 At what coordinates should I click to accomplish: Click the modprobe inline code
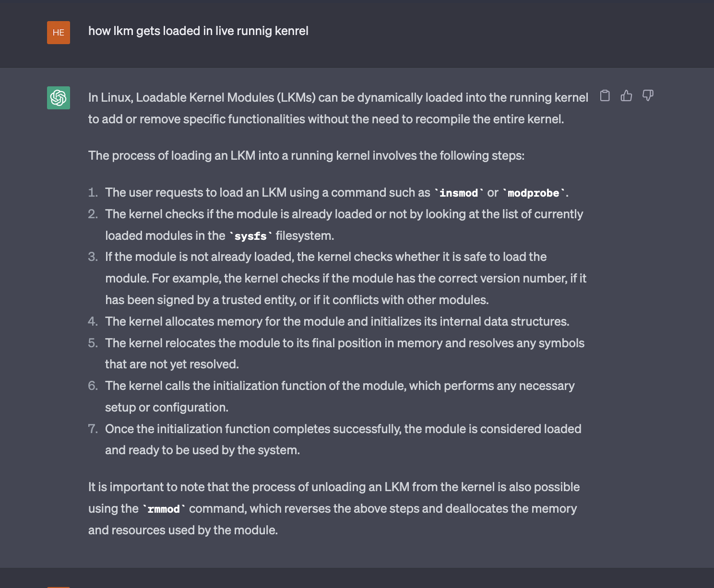(x=534, y=193)
